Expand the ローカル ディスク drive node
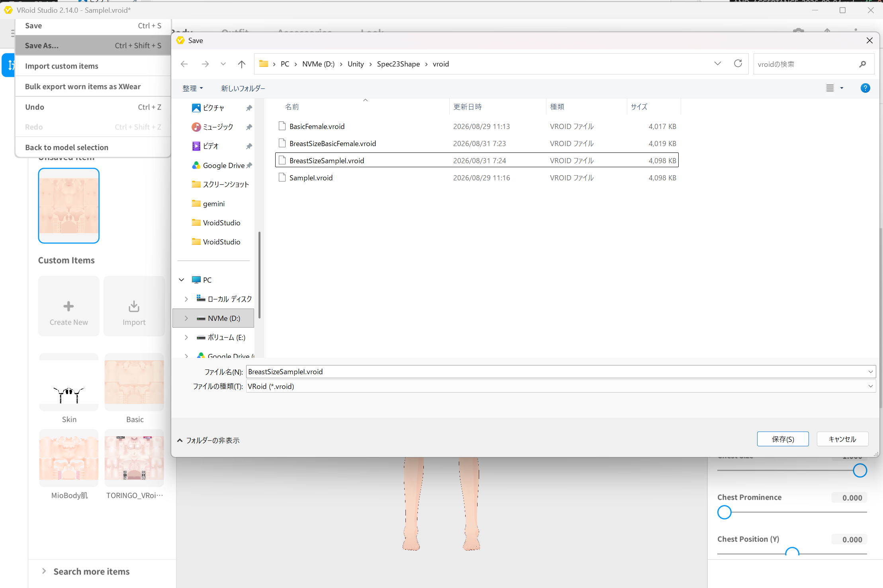This screenshot has height=588, width=883. pos(186,299)
